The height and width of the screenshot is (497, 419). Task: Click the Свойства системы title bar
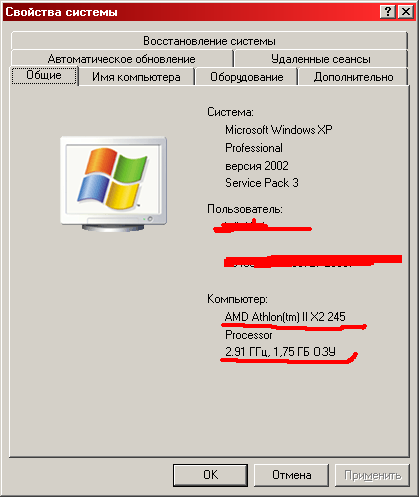click(x=190, y=12)
